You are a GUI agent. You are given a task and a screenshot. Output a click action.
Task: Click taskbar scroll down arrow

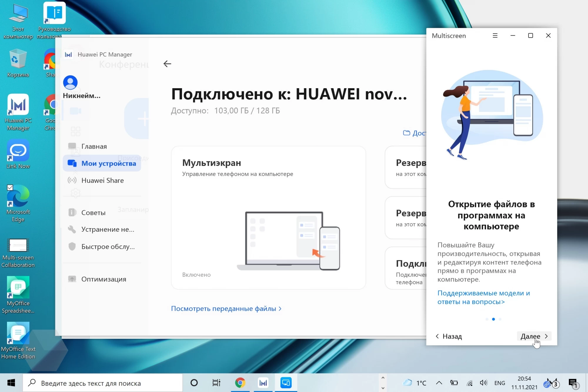click(383, 388)
